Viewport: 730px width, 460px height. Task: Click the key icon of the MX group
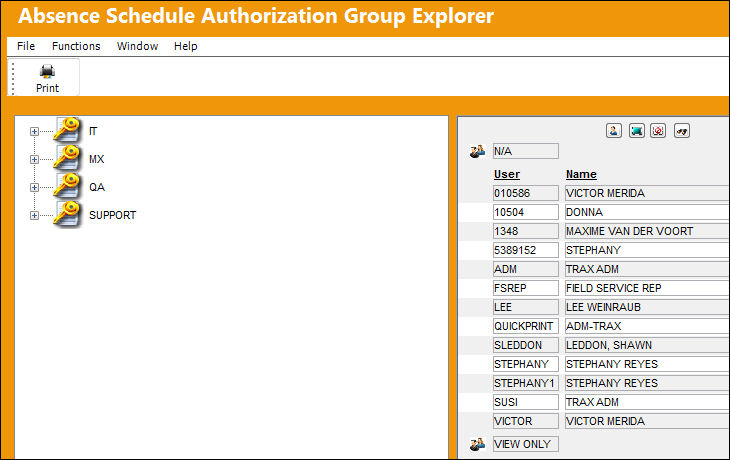(68, 158)
